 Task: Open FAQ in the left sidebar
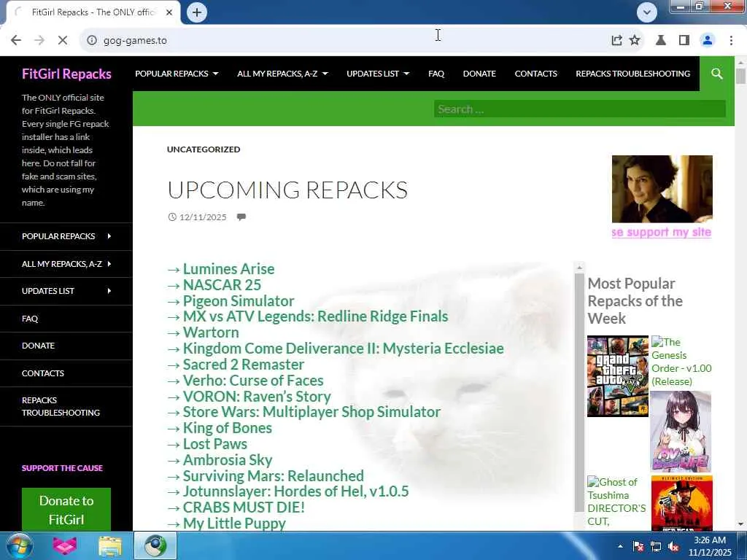[29, 319]
